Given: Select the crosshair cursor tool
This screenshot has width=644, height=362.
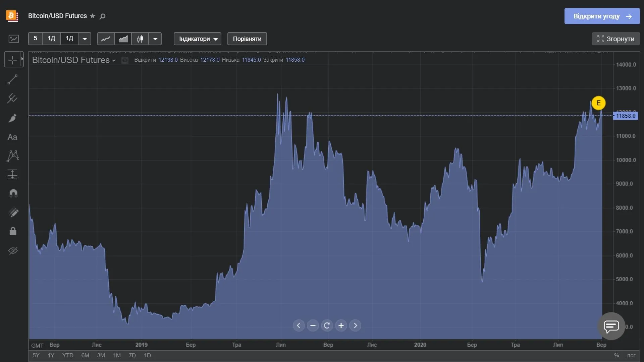Looking at the screenshot, I should pyautogui.click(x=12, y=60).
